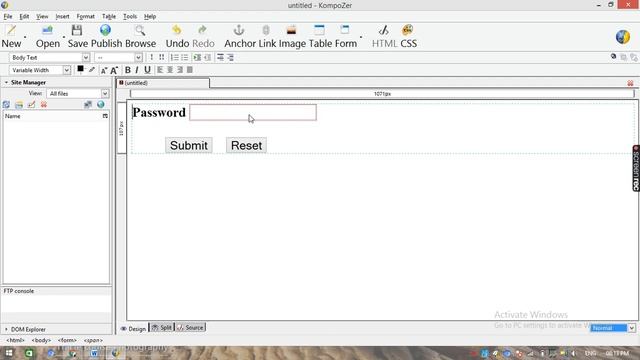Open the File menu
Viewport: 640px width, 360px height.
tap(8, 16)
